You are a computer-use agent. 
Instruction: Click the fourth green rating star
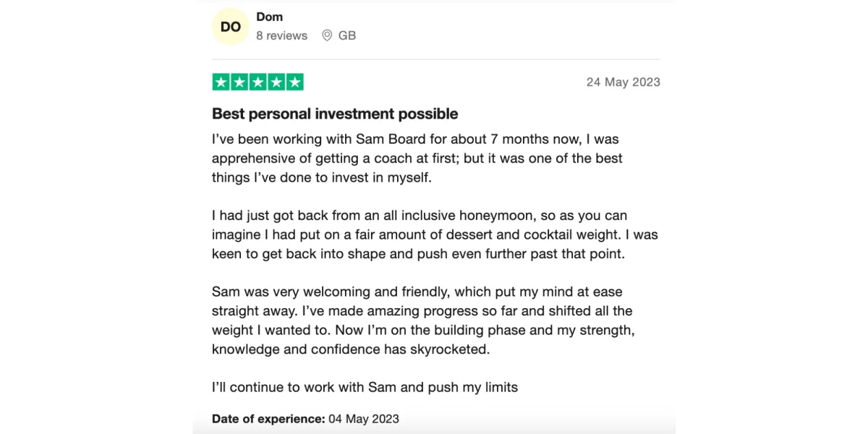tap(276, 82)
